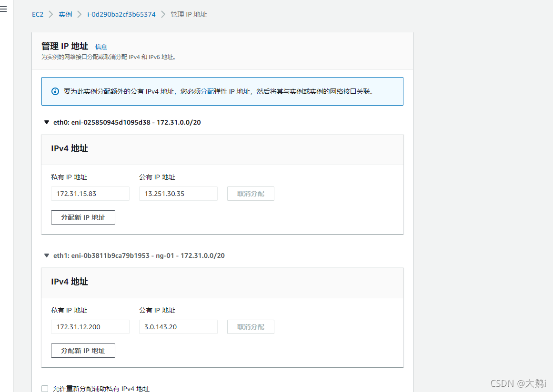Enable 允许重新分配辅助私有 IPv4 地址 checkbox

coord(45,389)
